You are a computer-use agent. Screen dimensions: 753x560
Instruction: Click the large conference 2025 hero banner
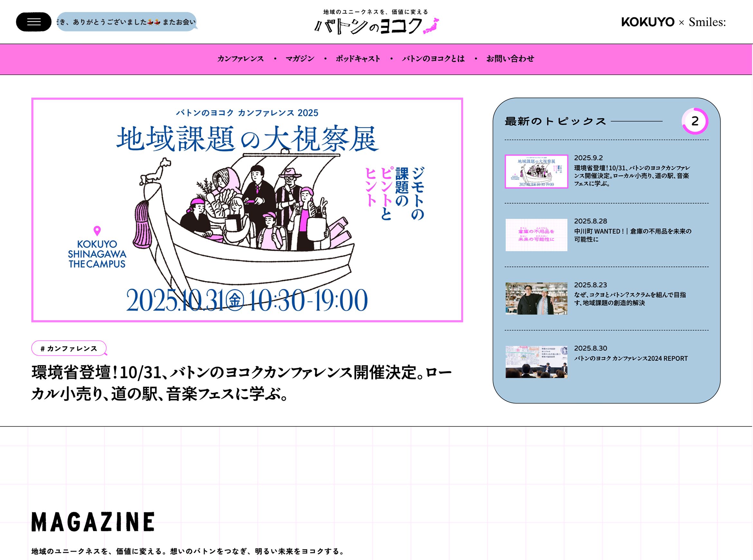(x=247, y=210)
